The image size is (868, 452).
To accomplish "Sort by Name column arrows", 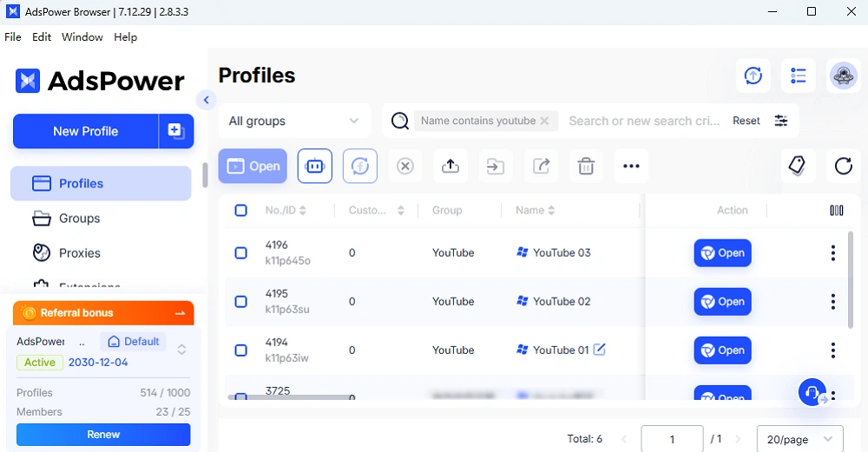I will (551, 210).
